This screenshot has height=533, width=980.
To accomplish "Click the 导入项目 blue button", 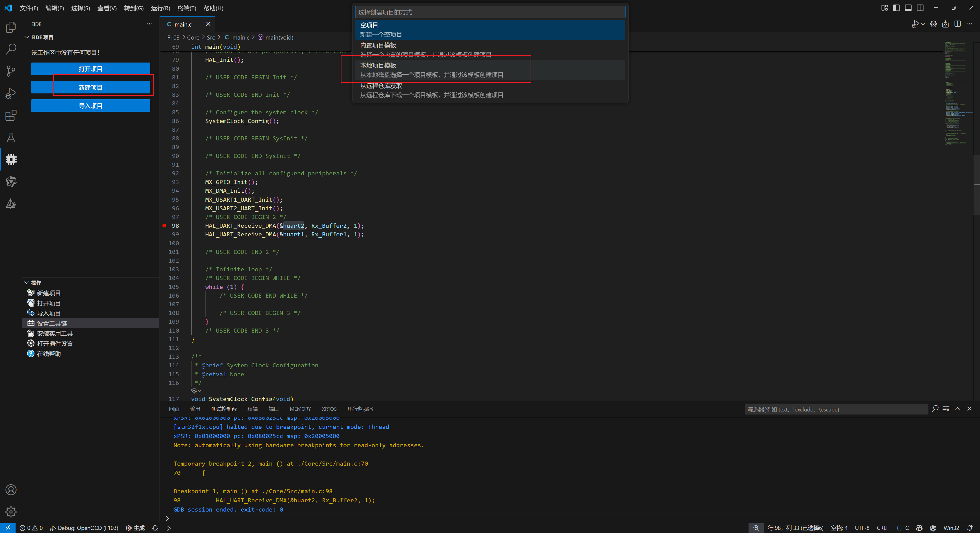I will [91, 106].
